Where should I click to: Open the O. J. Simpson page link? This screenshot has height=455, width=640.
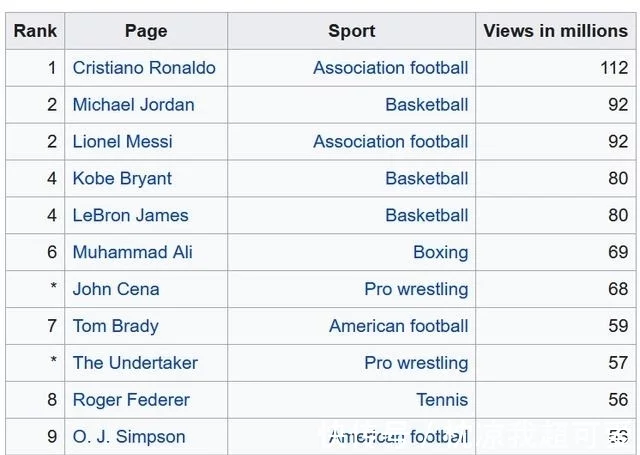point(129,437)
